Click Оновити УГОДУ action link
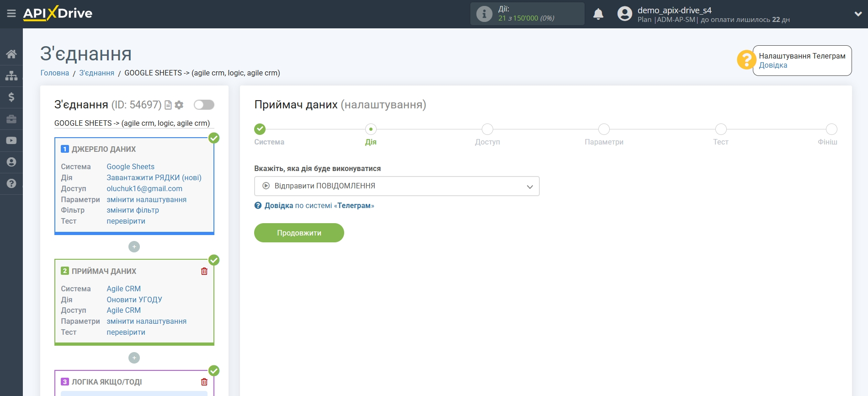The image size is (868, 396). [134, 300]
